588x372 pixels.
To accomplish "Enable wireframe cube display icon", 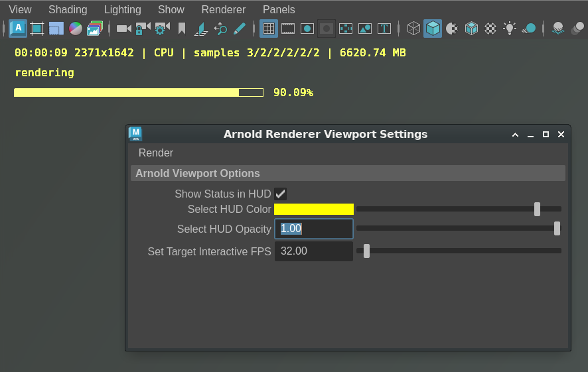I will (413, 29).
